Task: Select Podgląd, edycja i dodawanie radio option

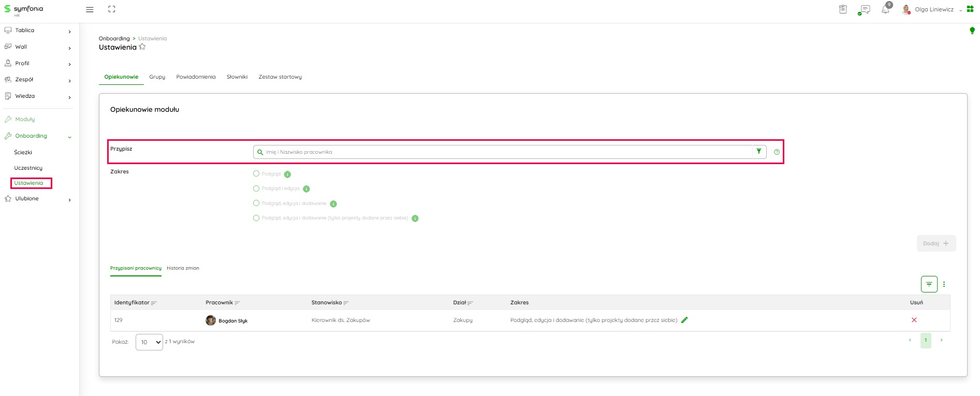Action: (256, 203)
